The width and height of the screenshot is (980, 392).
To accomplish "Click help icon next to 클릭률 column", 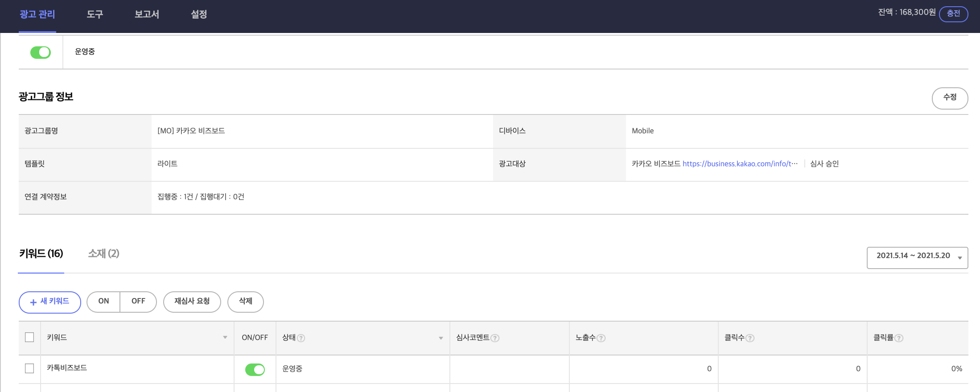I will (x=899, y=338).
